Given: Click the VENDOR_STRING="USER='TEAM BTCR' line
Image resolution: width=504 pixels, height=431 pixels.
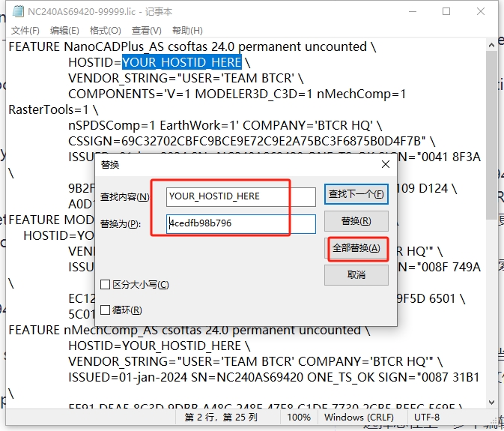Looking at the screenshot, I should (186, 78).
